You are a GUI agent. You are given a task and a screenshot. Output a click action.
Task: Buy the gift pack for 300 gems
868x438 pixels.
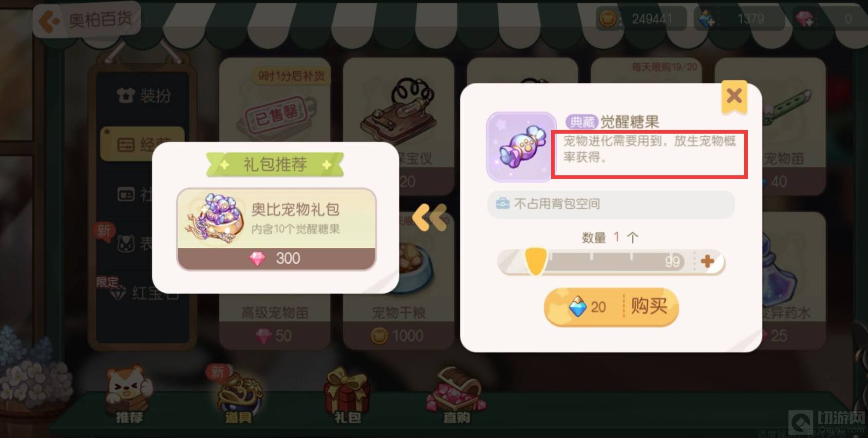pyautogui.click(x=276, y=259)
